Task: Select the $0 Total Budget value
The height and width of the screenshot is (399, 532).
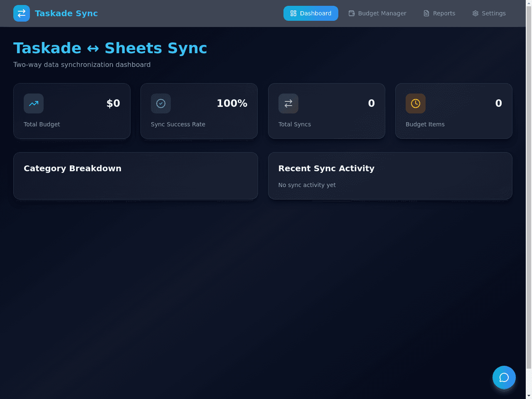Action: point(113,103)
